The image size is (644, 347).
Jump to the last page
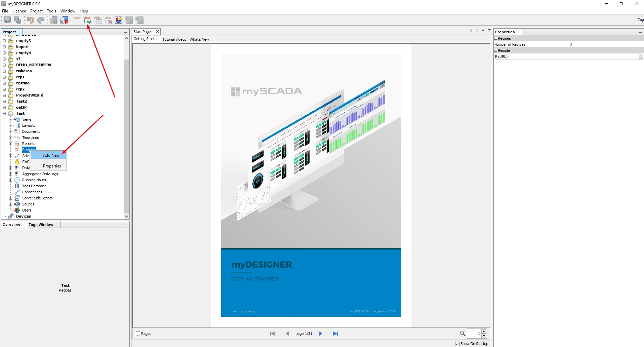click(x=336, y=334)
